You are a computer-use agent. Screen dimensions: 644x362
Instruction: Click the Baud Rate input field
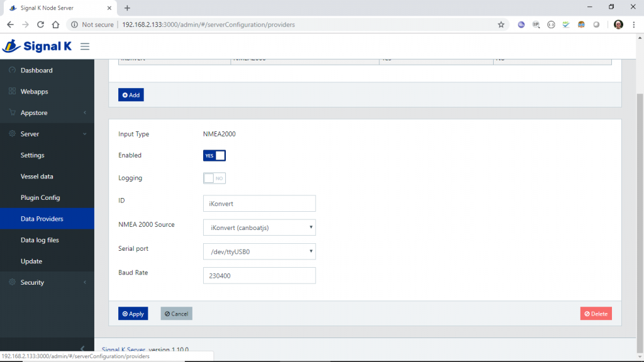click(x=259, y=276)
